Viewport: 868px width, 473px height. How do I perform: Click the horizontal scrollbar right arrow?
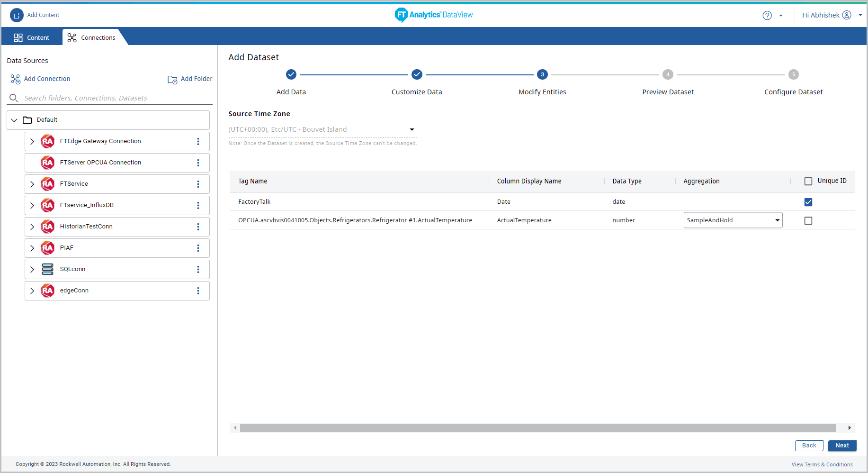(849, 428)
